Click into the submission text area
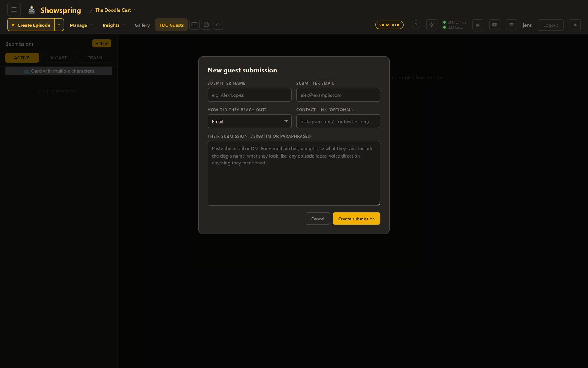 click(294, 173)
